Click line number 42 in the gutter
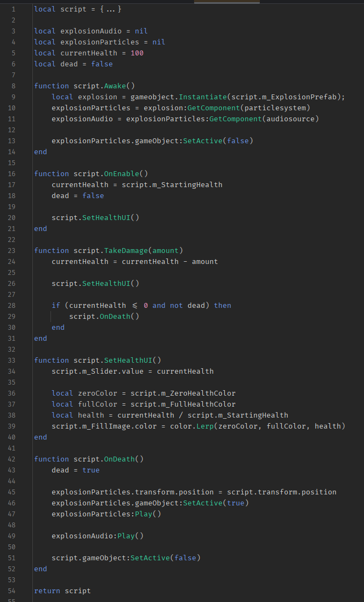 pos(12,459)
